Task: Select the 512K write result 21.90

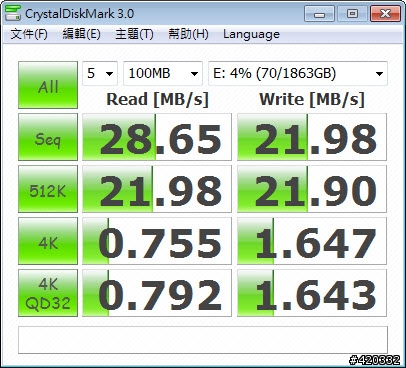Action: [x=312, y=189]
